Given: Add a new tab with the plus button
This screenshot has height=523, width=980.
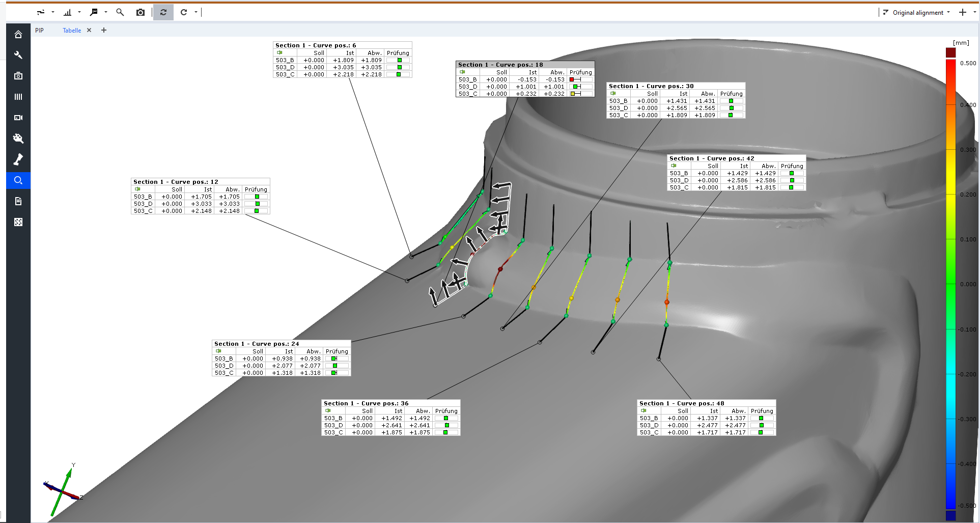Looking at the screenshot, I should (x=103, y=30).
